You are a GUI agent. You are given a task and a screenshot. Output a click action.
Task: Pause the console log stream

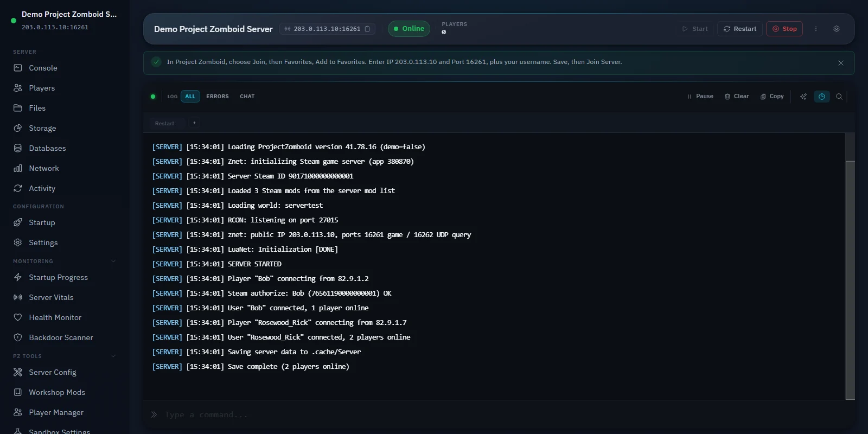(700, 97)
